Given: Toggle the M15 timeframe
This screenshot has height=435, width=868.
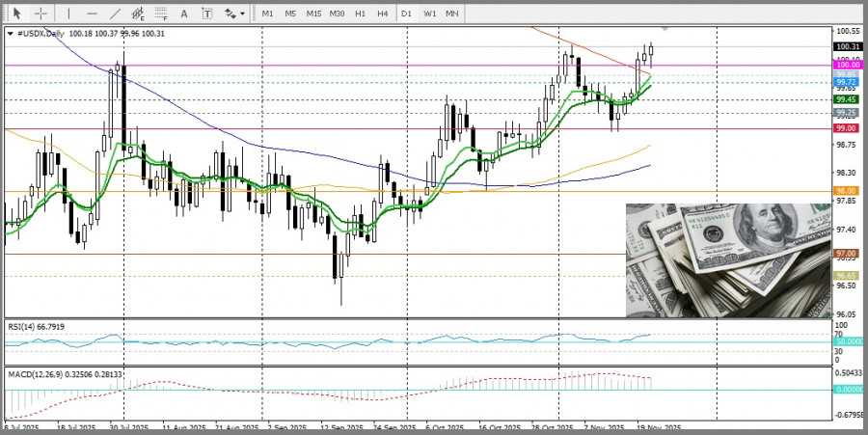Looking at the screenshot, I should [313, 14].
